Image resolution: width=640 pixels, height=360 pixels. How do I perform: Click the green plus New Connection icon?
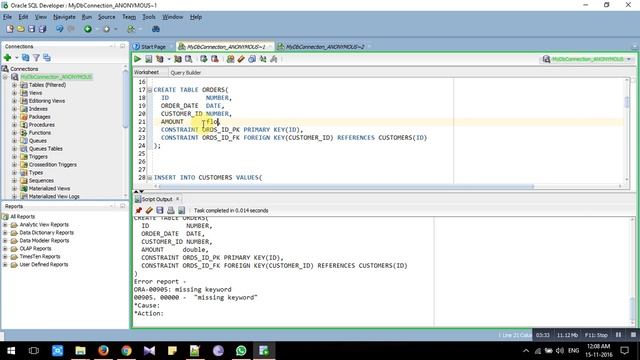pos(7,58)
